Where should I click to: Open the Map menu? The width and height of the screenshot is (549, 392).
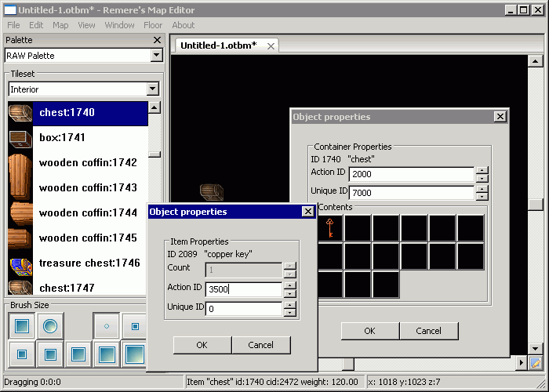pyautogui.click(x=60, y=25)
